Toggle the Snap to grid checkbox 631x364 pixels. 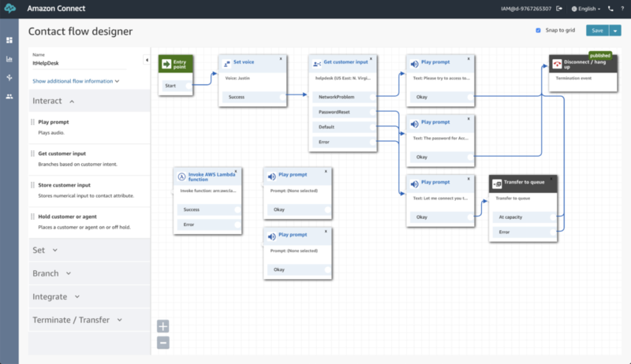pos(538,31)
